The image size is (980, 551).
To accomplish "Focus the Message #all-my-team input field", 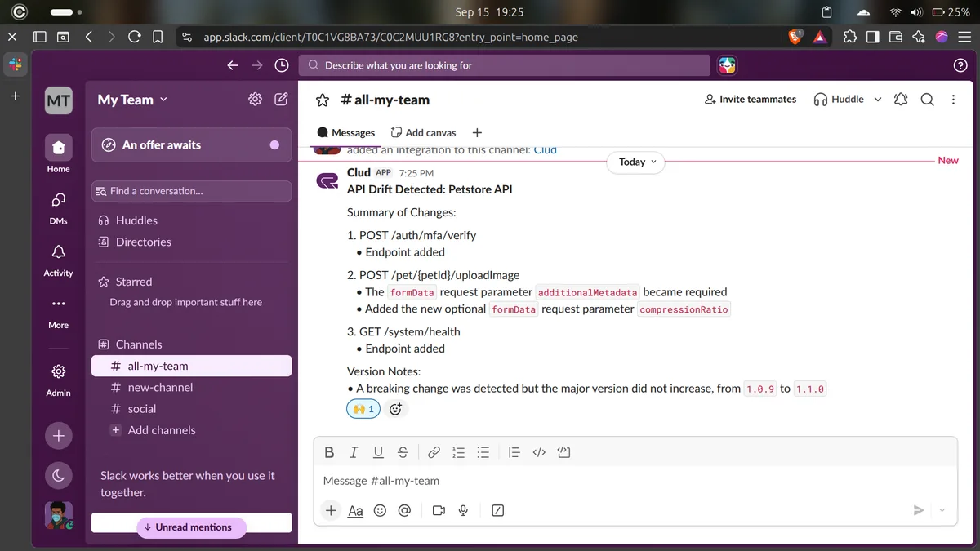I will [635, 481].
